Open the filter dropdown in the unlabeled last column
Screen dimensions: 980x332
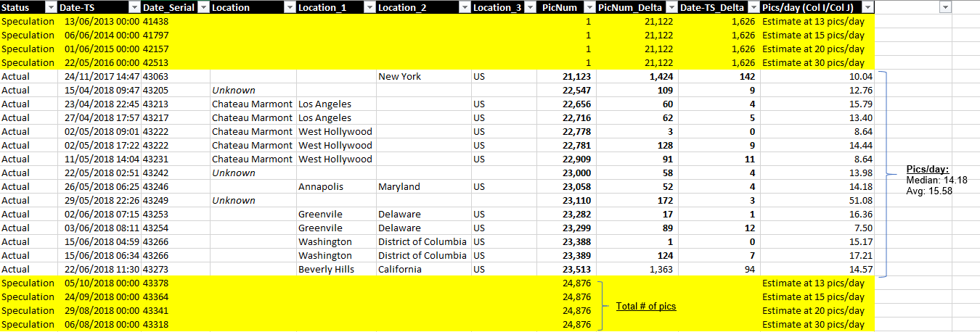pos(944,7)
